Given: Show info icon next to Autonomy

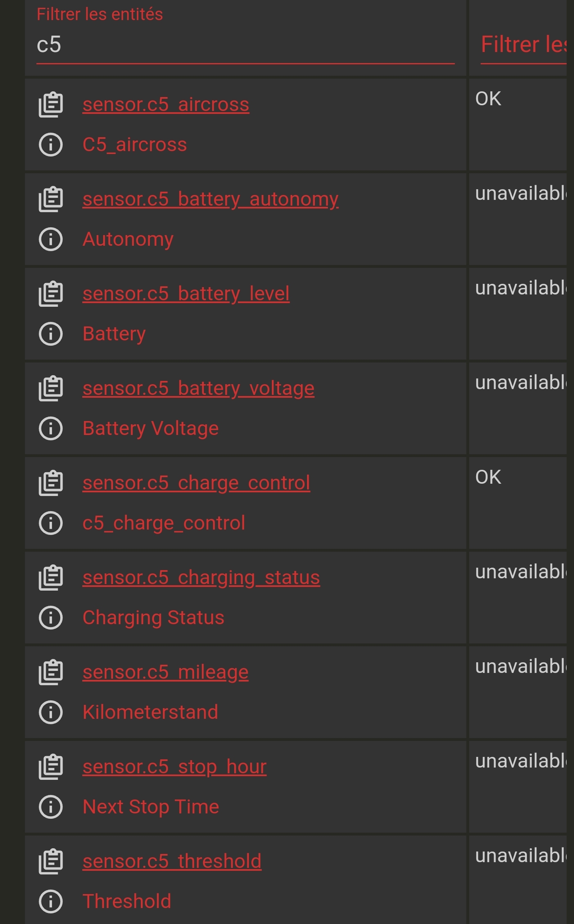Looking at the screenshot, I should (x=51, y=239).
